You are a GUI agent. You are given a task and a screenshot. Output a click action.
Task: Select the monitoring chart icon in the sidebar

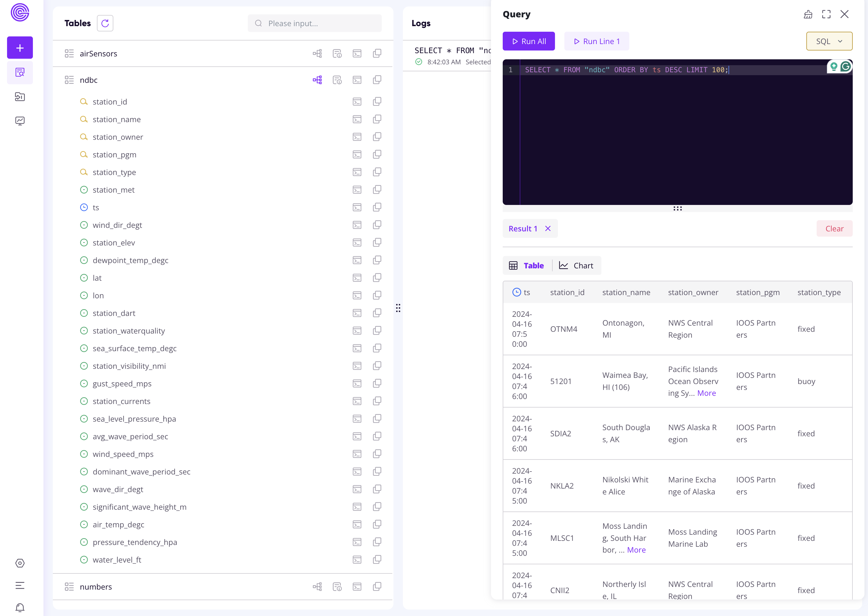20,121
